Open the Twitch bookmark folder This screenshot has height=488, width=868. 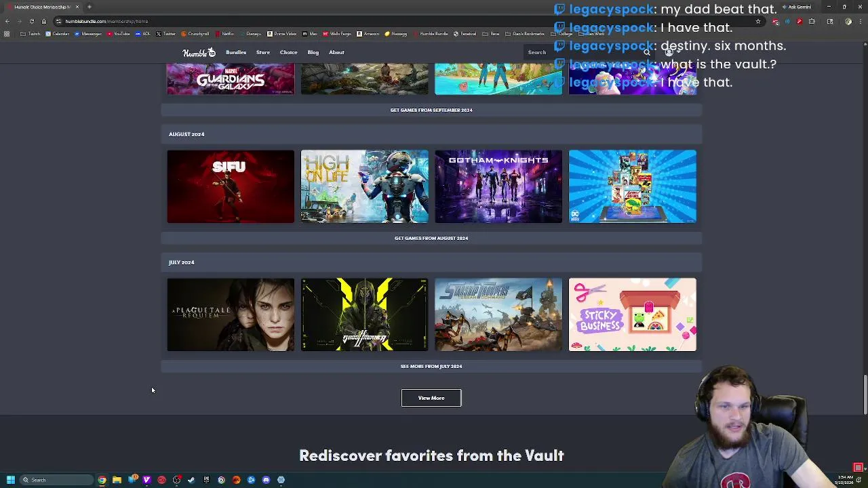[31, 34]
